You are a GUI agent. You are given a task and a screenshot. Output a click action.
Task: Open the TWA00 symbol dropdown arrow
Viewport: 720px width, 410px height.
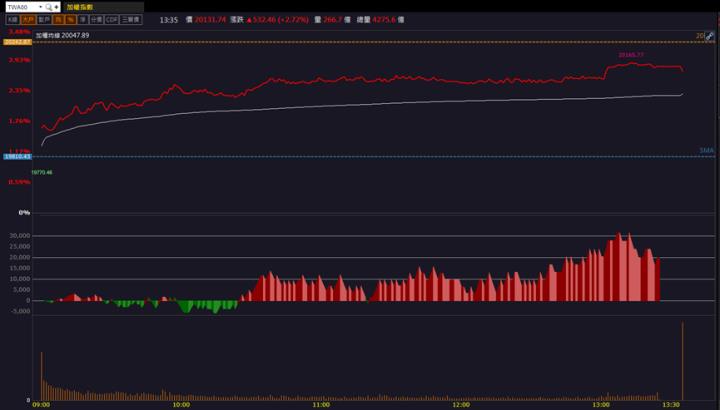click(x=39, y=6)
